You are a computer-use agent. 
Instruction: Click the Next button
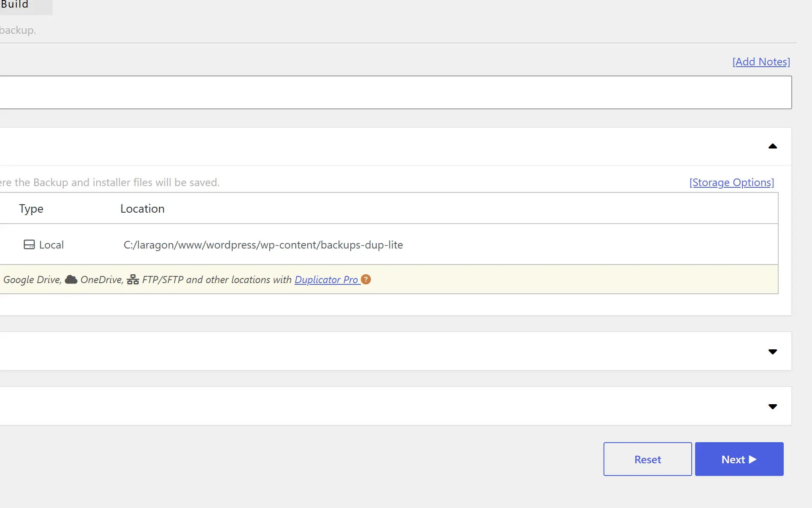(x=739, y=459)
